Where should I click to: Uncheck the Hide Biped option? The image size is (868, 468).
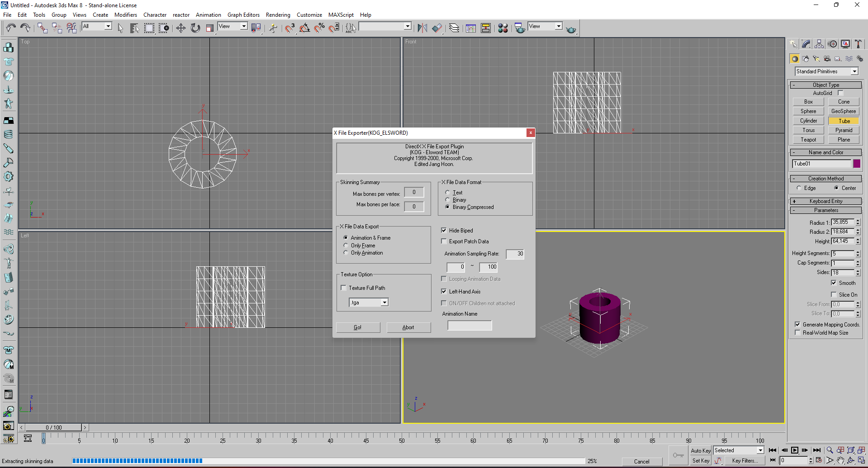coord(444,230)
